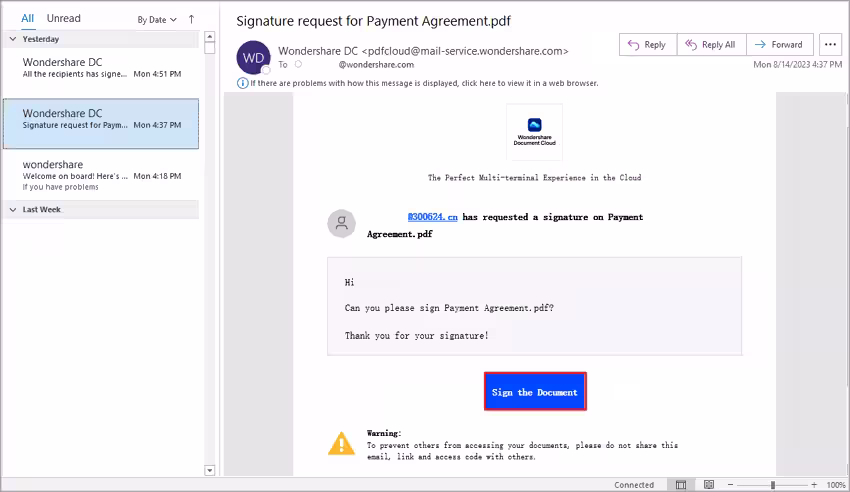Click the zoom in plus button
The height and width of the screenshot is (492, 850).
pos(814,484)
